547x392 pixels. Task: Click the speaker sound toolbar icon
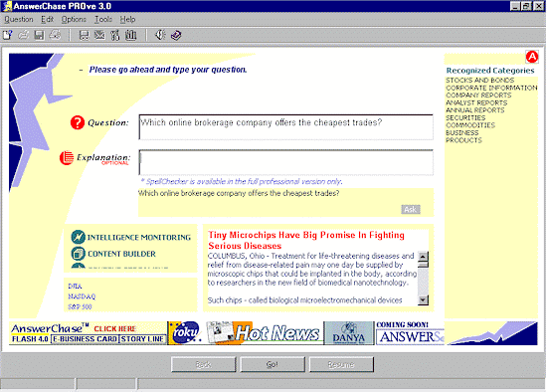click(x=160, y=35)
